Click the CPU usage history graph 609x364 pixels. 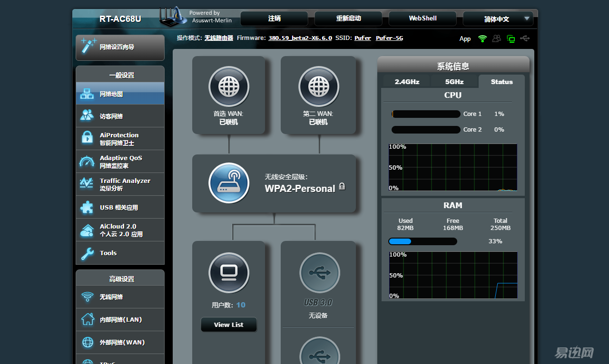click(x=452, y=167)
